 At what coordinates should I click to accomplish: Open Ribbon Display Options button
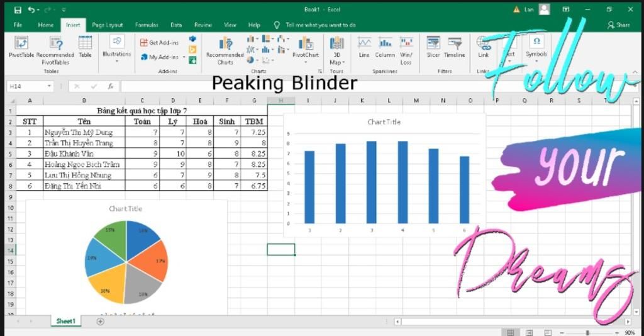[x=565, y=9]
